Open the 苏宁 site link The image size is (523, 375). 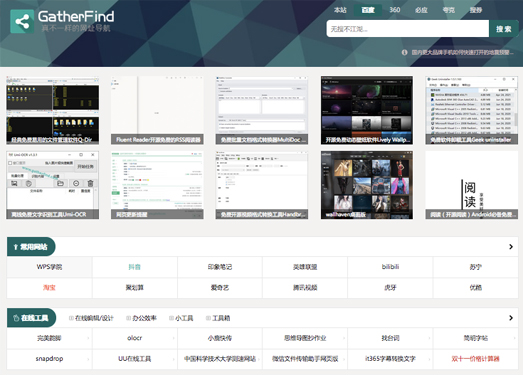(x=476, y=267)
